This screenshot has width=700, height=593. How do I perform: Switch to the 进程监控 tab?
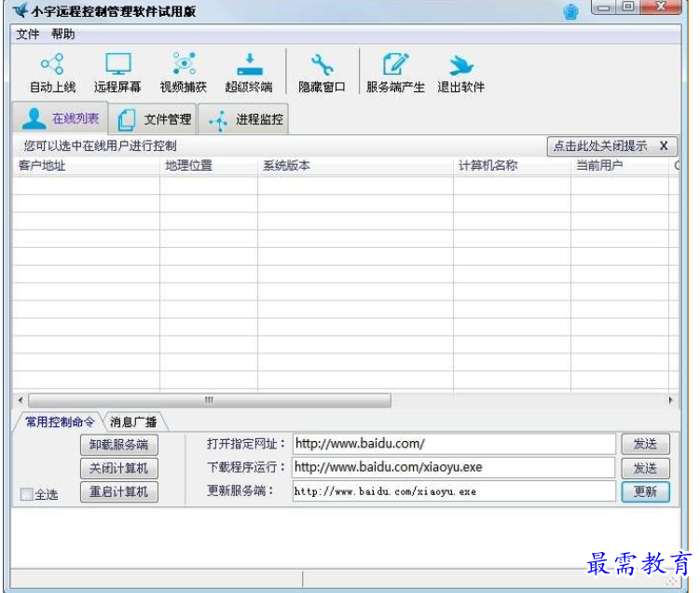tap(244, 119)
